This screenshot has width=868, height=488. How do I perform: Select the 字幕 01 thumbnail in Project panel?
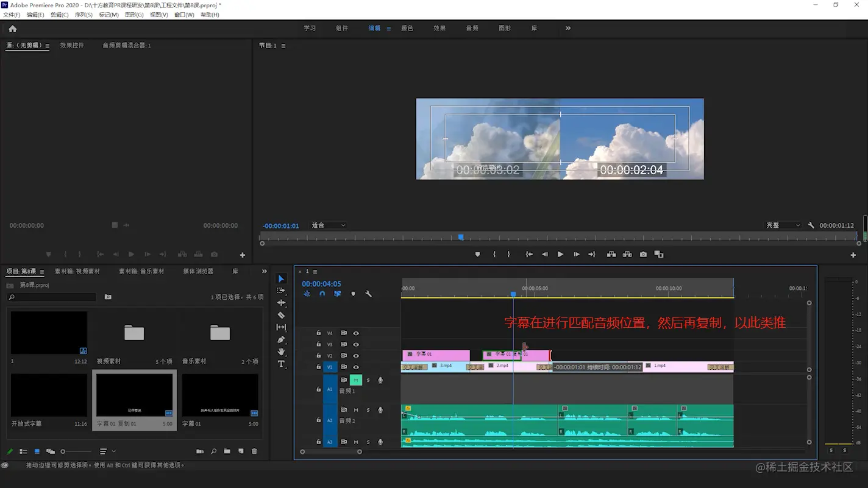tap(219, 395)
